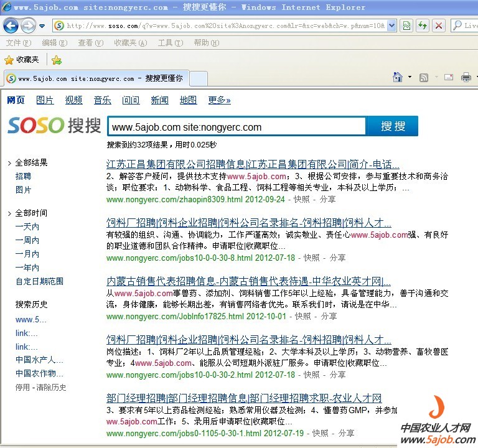Click the browser Forward button

[x=28, y=26]
